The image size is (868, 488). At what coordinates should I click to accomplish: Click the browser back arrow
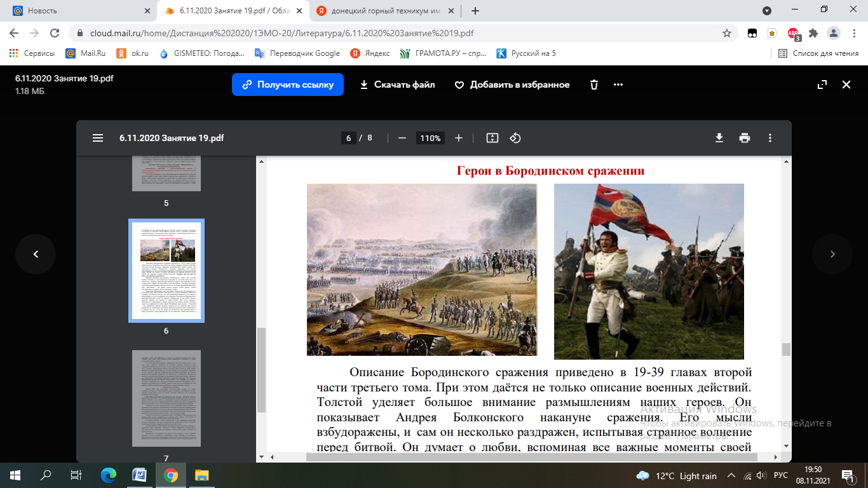point(14,33)
